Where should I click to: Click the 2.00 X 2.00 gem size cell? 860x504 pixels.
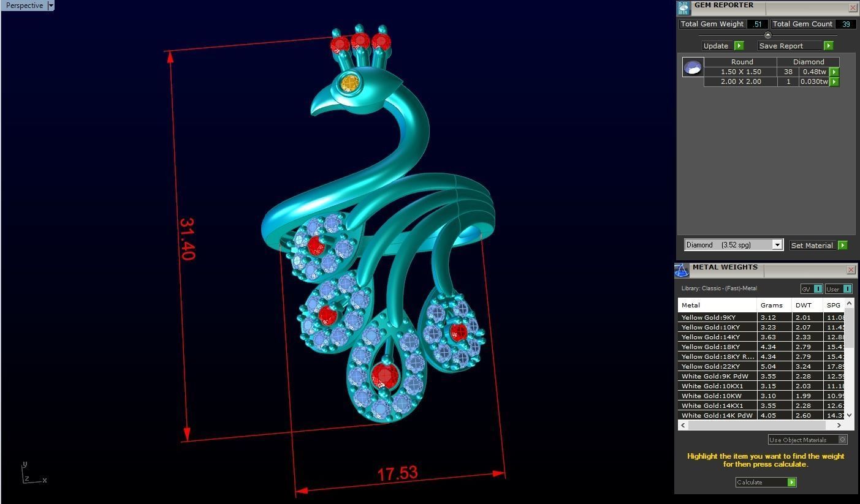pyautogui.click(x=740, y=81)
